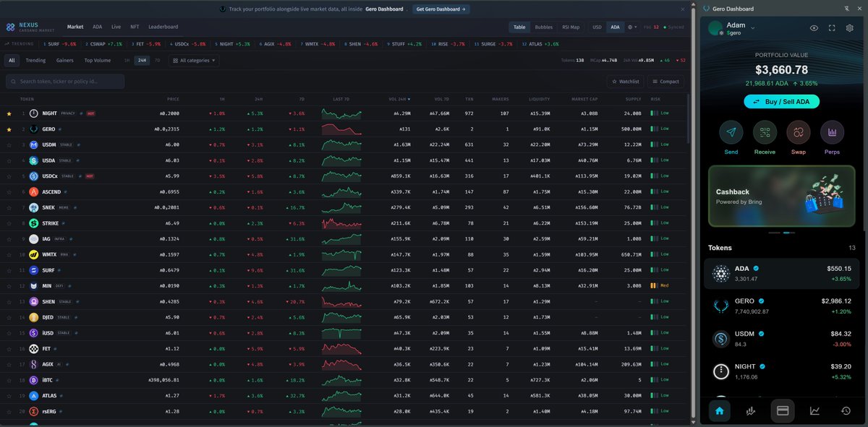Screen dimensions: 868x427
Task: Filter list by Top Volume
Action: tap(98, 61)
